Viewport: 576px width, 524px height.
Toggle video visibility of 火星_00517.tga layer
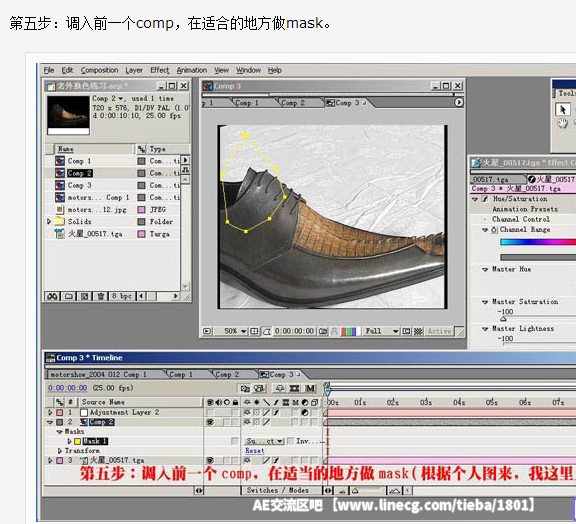pyautogui.click(x=210, y=460)
